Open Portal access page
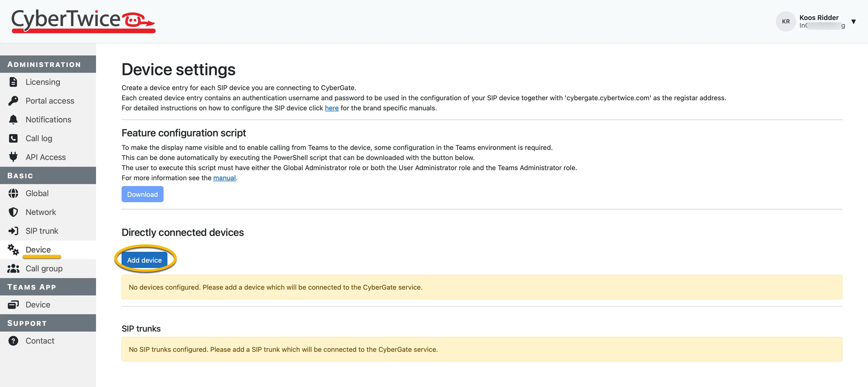The width and height of the screenshot is (868, 387). click(x=48, y=101)
